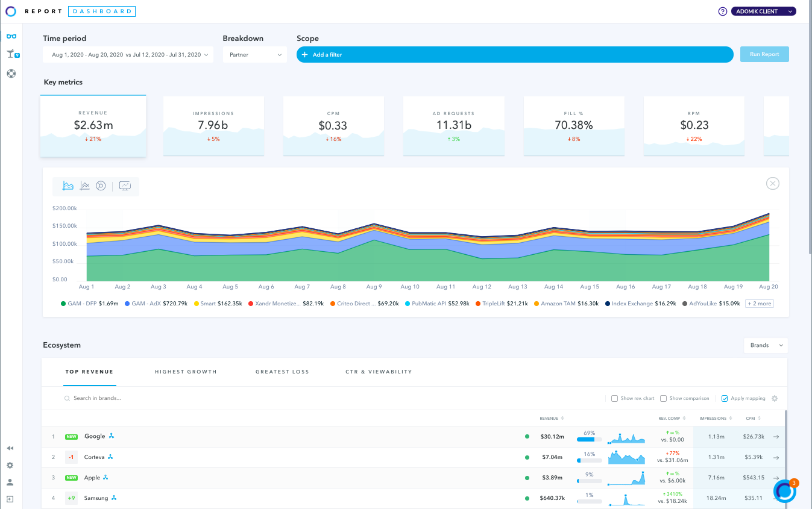This screenshot has width=812, height=509.
Task: Open the Brands ecosystem dropdown
Action: coord(766,345)
